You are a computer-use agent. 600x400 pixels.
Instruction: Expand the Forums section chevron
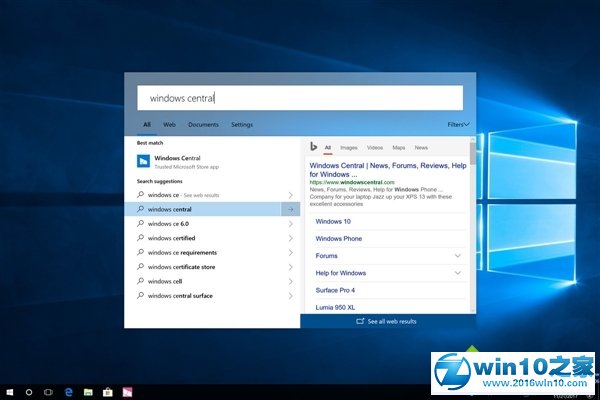click(458, 256)
